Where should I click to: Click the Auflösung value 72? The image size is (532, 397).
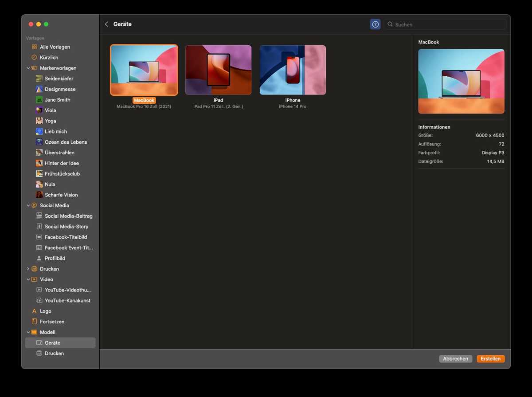501,144
